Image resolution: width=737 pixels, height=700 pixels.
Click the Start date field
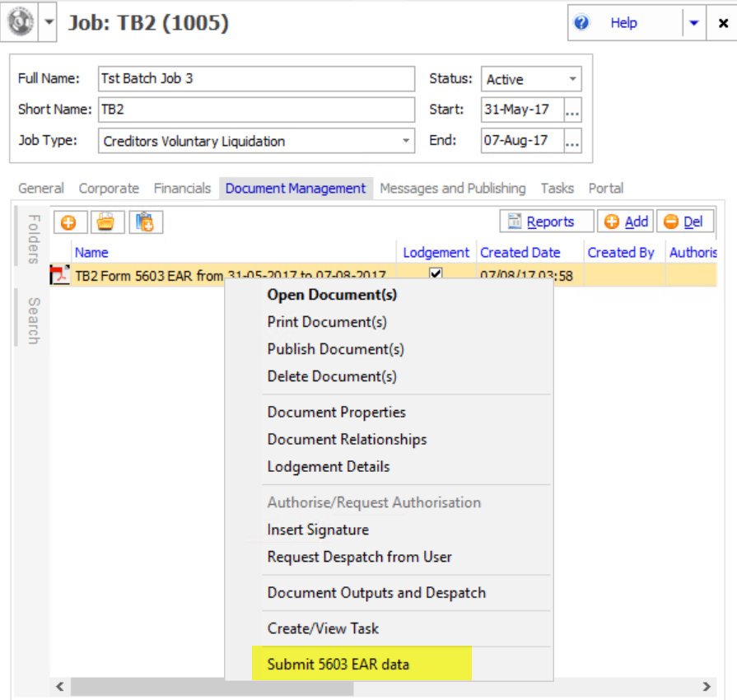[522, 110]
